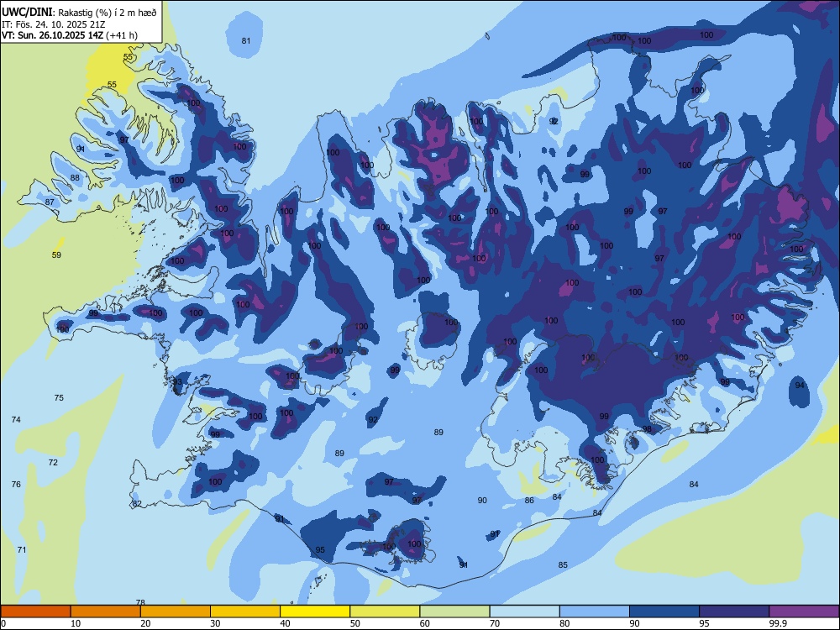
Task: Click the '71' humidity value on the map
Action: (x=22, y=549)
